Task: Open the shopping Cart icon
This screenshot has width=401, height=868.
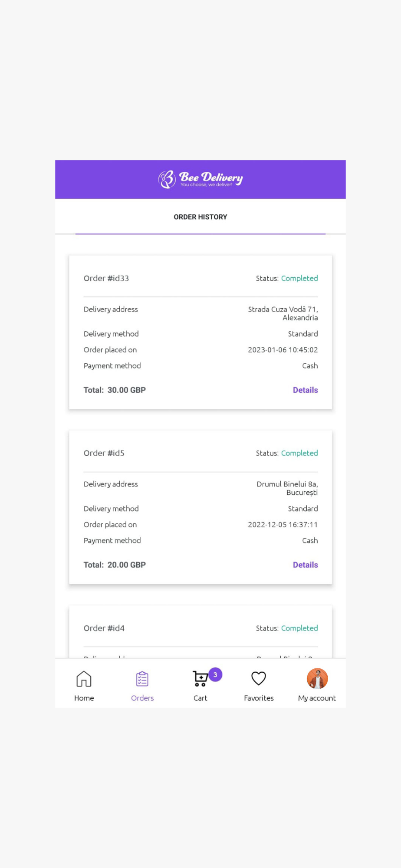Action: coord(200,679)
